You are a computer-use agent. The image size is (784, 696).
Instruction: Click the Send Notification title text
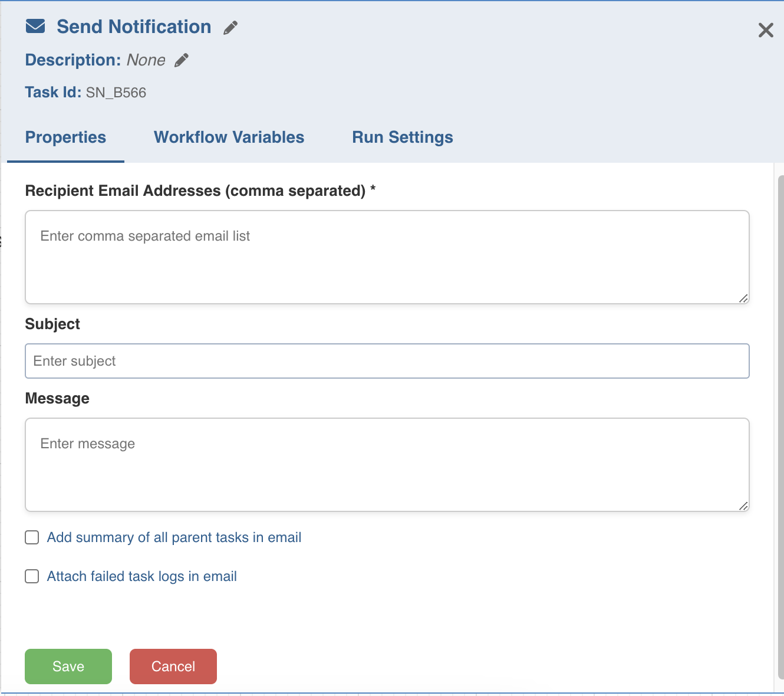click(x=134, y=27)
